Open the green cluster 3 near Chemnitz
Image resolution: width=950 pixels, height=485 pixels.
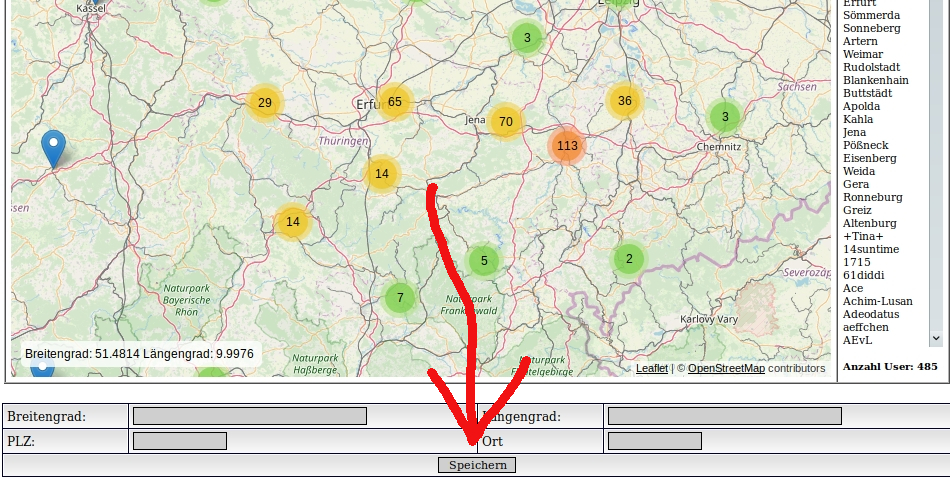point(725,117)
